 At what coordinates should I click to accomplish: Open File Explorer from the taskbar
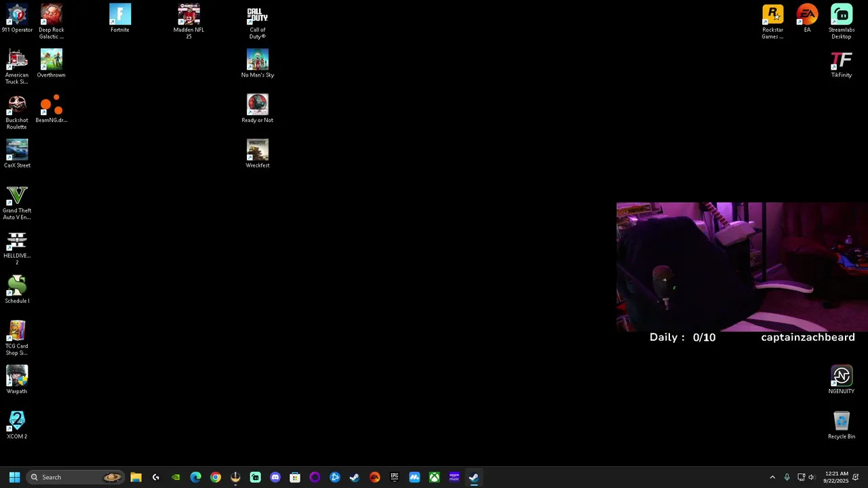click(136, 477)
